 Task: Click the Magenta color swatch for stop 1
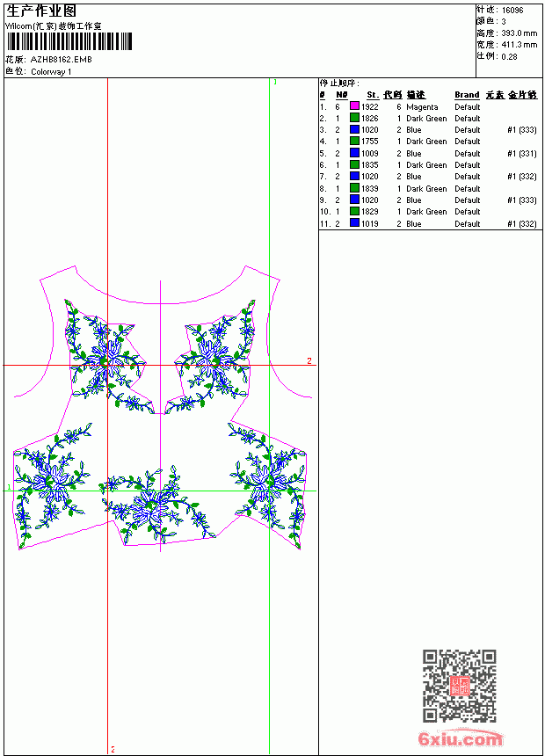354,106
